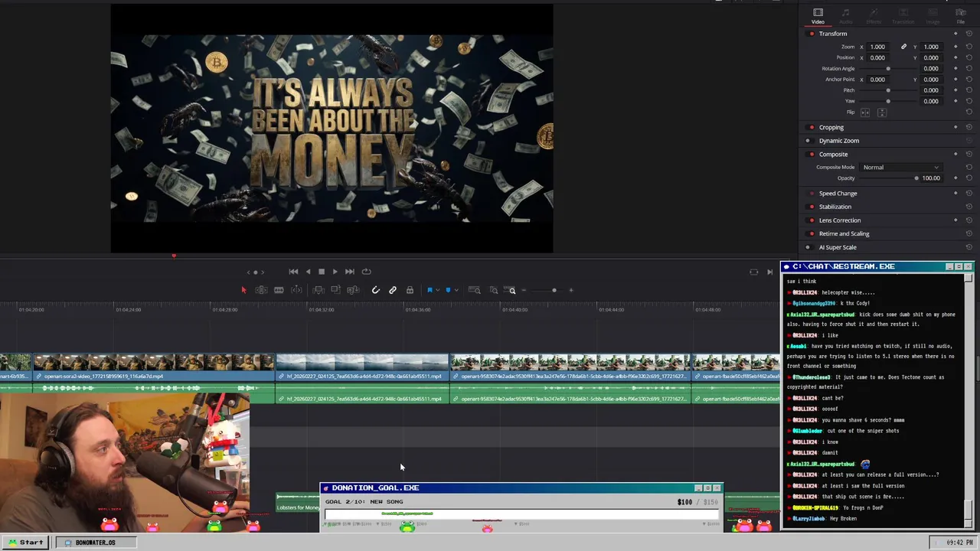This screenshot has width=980, height=551.
Task: Toggle Retime and Scaling switch
Action: click(812, 233)
